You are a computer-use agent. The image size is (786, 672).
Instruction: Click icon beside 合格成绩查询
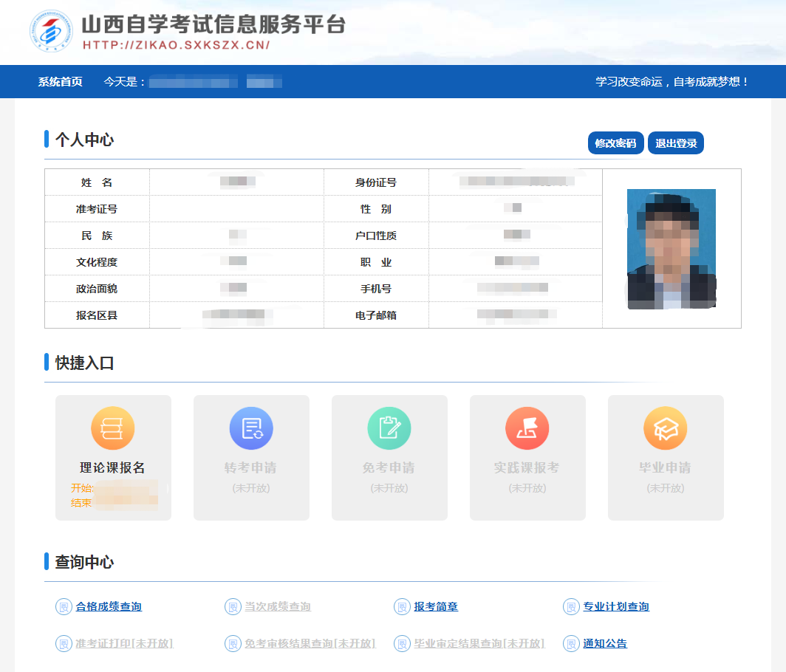64,607
